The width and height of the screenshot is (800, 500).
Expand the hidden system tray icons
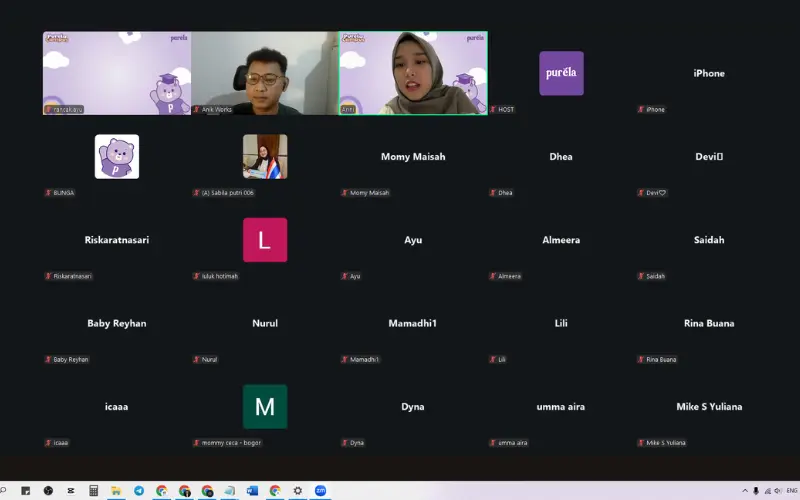[x=744, y=491]
